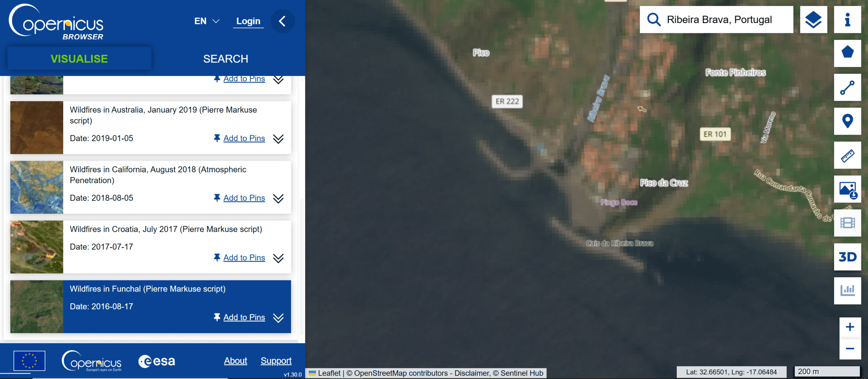The height and width of the screenshot is (379, 868).
Task: Open the map layers selector icon
Action: (x=813, y=20)
